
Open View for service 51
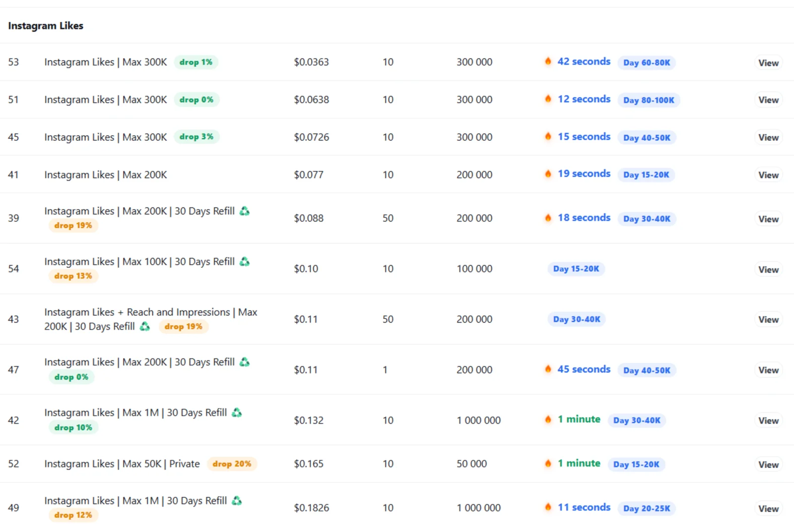[x=768, y=100]
